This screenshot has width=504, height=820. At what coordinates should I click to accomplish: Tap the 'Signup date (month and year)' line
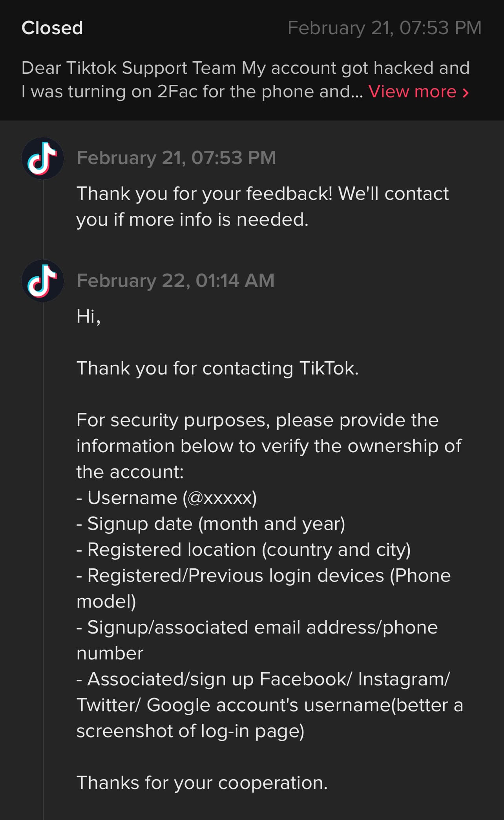211,524
